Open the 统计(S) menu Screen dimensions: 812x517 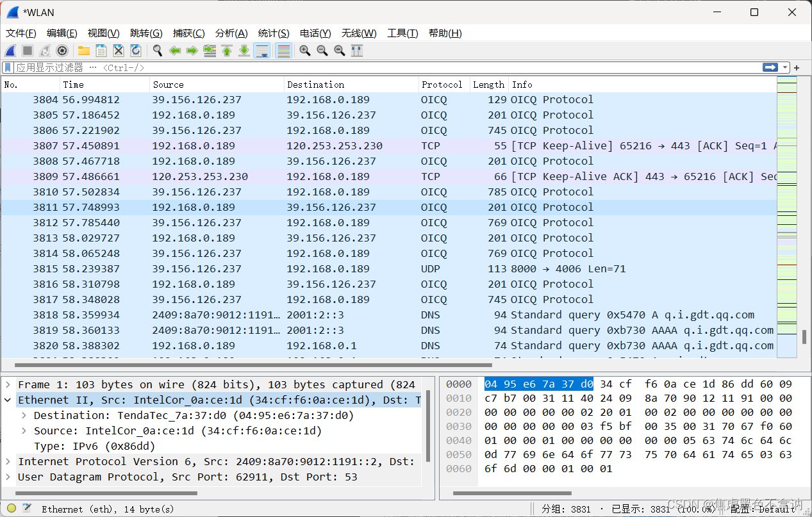tap(274, 33)
